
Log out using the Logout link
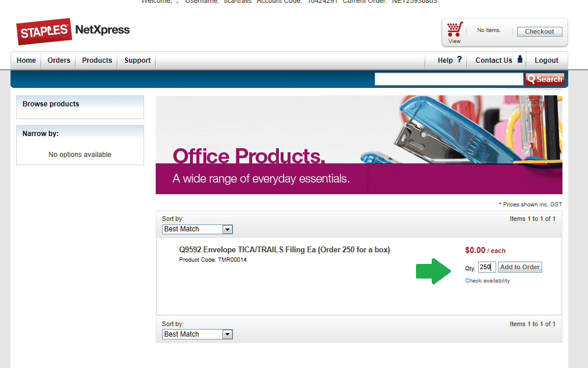click(x=546, y=60)
